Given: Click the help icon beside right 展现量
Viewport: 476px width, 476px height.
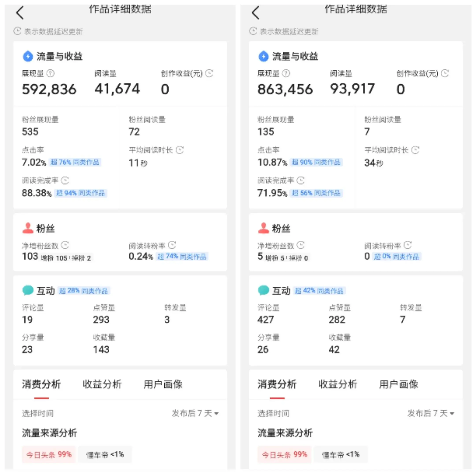Looking at the screenshot, I should (286, 73).
